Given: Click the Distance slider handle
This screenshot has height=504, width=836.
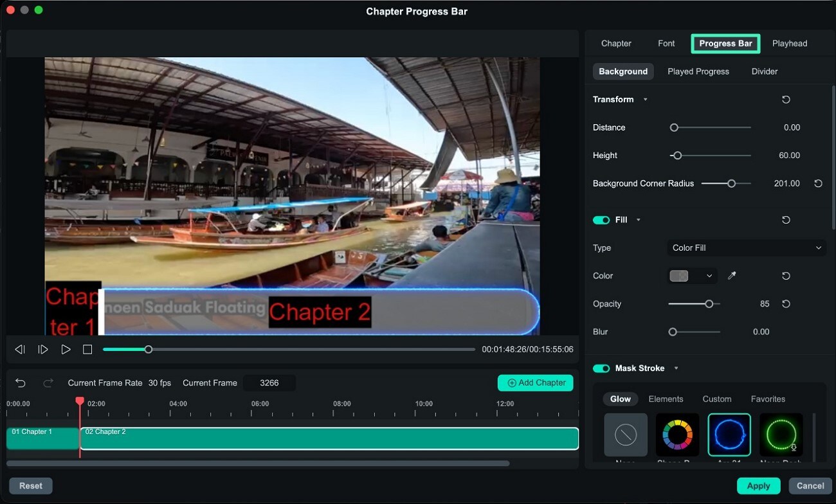Looking at the screenshot, I should click(x=674, y=128).
